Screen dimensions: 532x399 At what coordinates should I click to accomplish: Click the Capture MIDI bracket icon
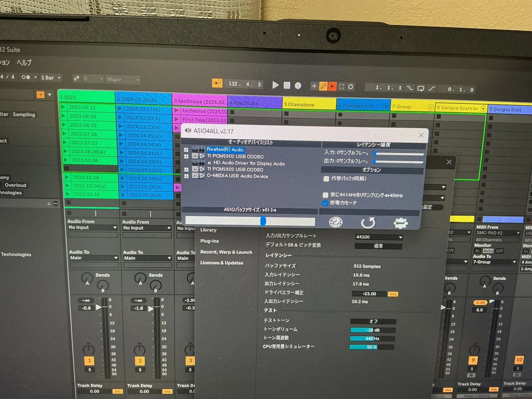pyautogui.click(x=342, y=87)
